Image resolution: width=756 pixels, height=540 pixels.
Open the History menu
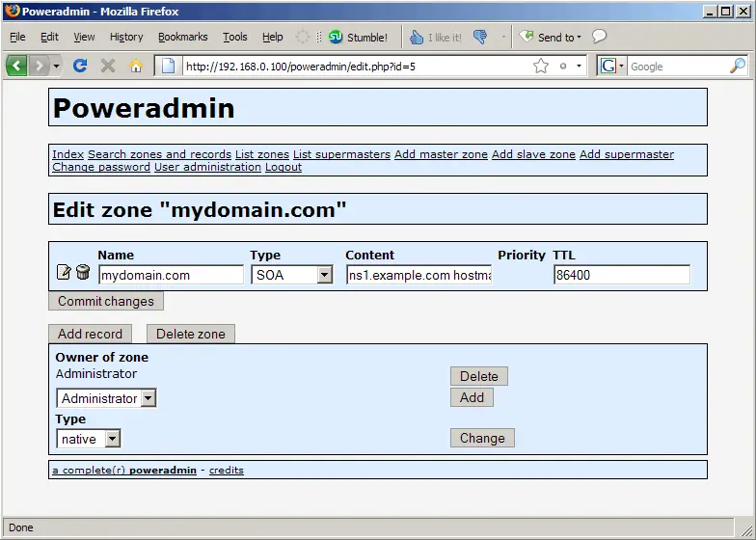tap(126, 37)
